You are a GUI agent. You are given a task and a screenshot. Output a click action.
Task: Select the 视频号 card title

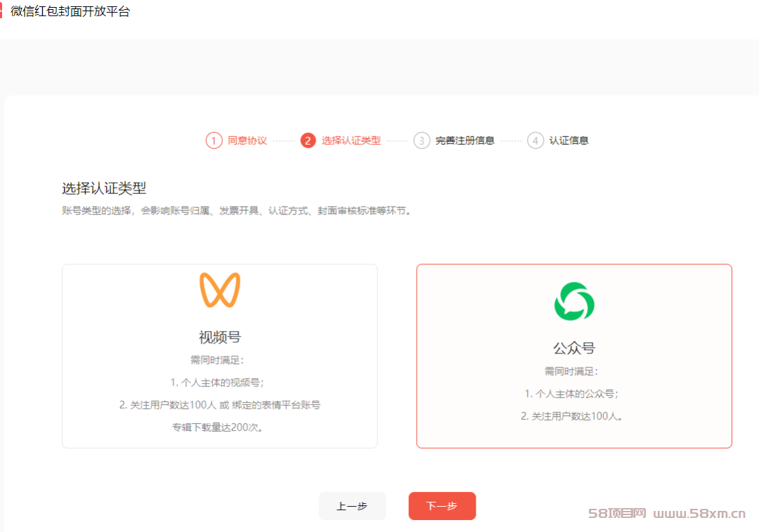coord(220,337)
